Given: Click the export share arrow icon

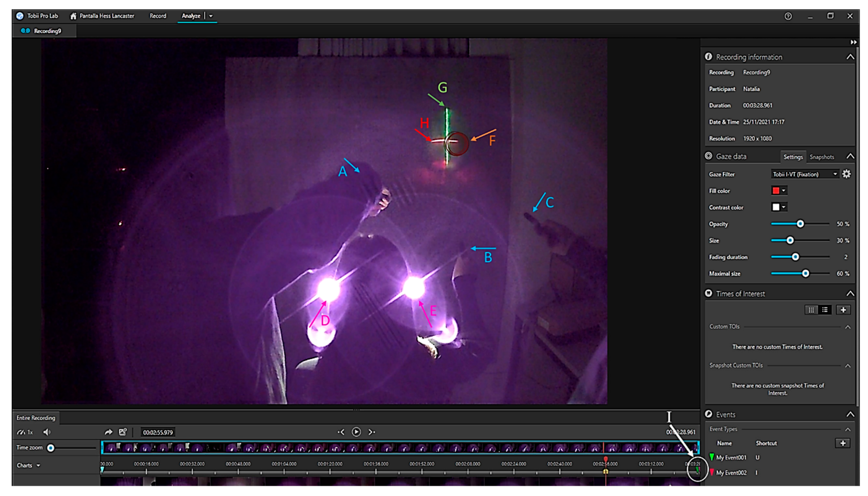Looking at the screenshot, I should click(x=108, y=432).
